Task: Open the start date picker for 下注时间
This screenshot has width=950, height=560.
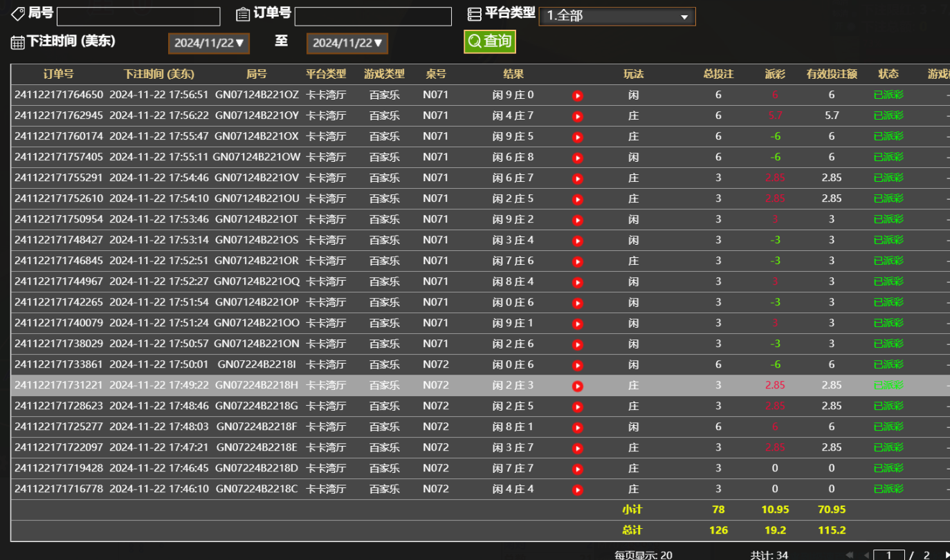Action: pos(208,43)
